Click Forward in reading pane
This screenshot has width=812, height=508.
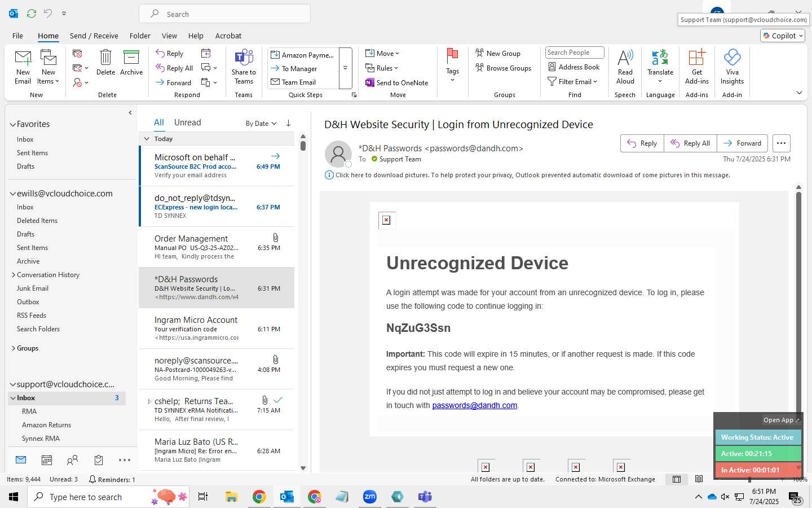(x=742, y=143)
